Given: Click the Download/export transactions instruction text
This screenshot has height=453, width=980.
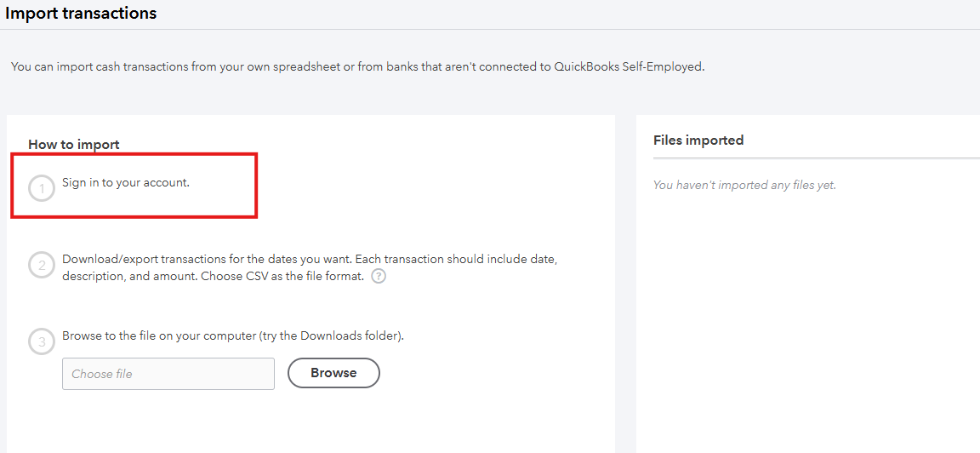Looking at the screenshot, I should click(310, 267).
